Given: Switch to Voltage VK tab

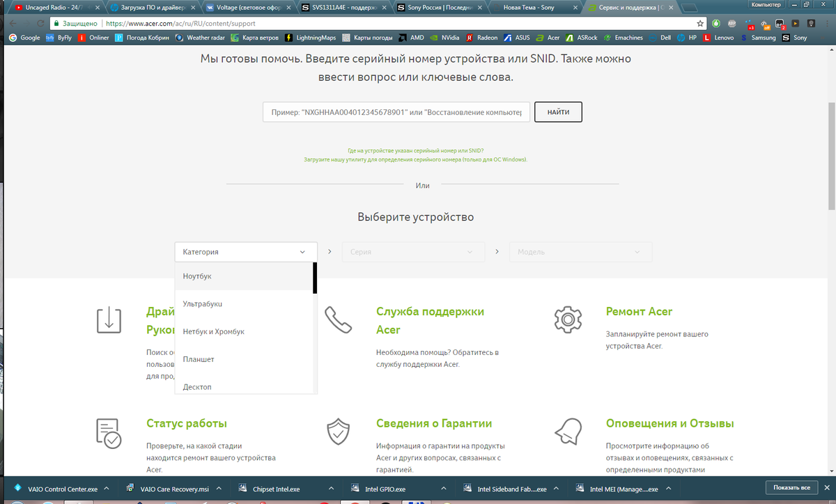Looking at the screenshot, I should [247, 8].
